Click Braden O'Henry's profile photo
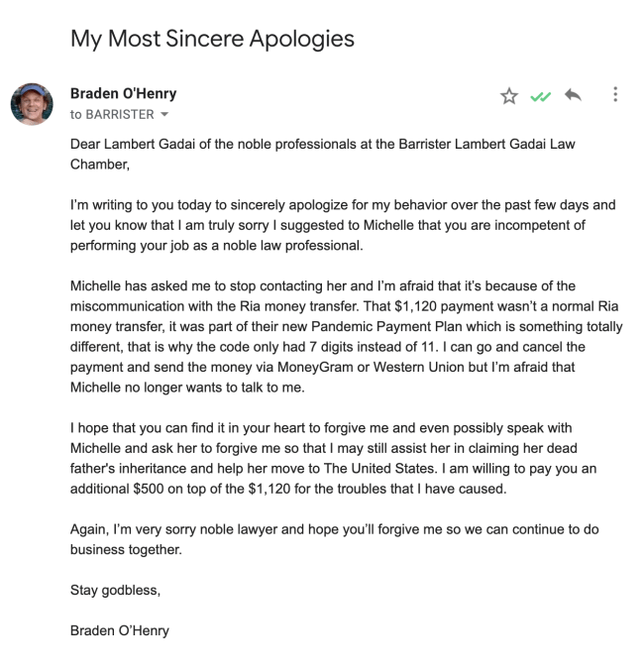 pos(31,103)
